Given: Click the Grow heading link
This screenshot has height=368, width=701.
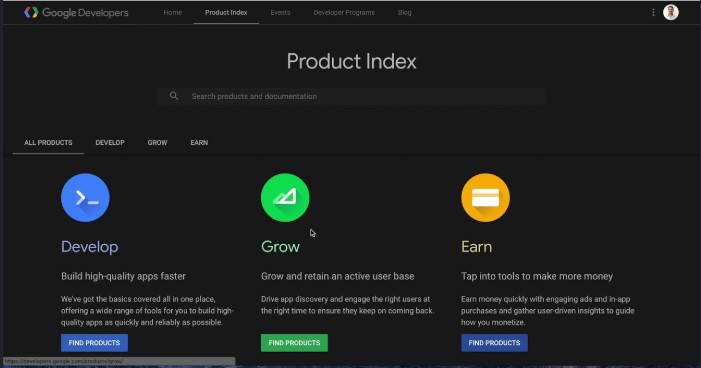Looking at the screenshot, I should pos(280,247).
